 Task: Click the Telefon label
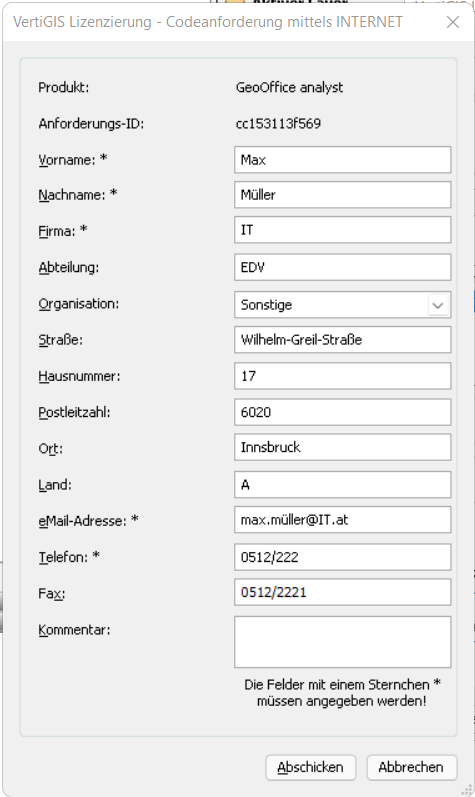pos(69,557)
